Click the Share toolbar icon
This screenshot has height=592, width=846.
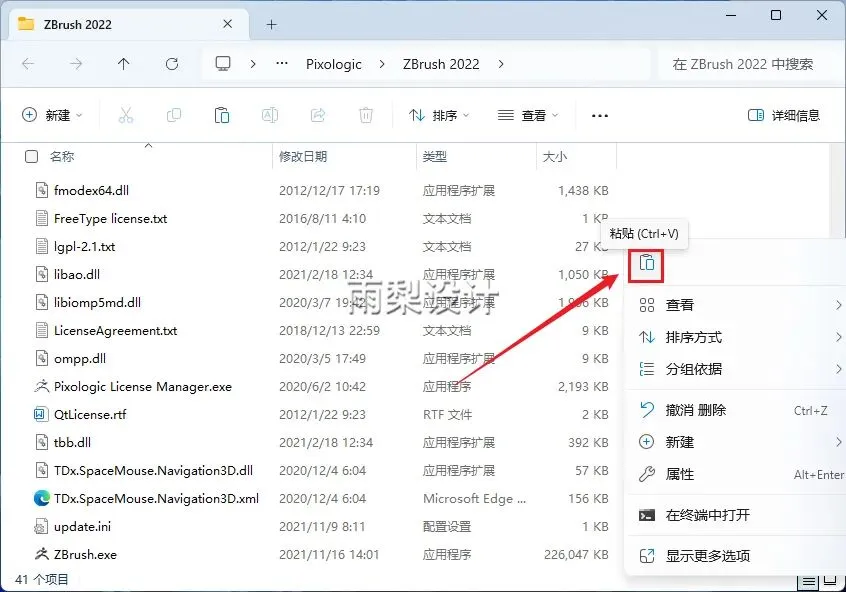(318, 115)
